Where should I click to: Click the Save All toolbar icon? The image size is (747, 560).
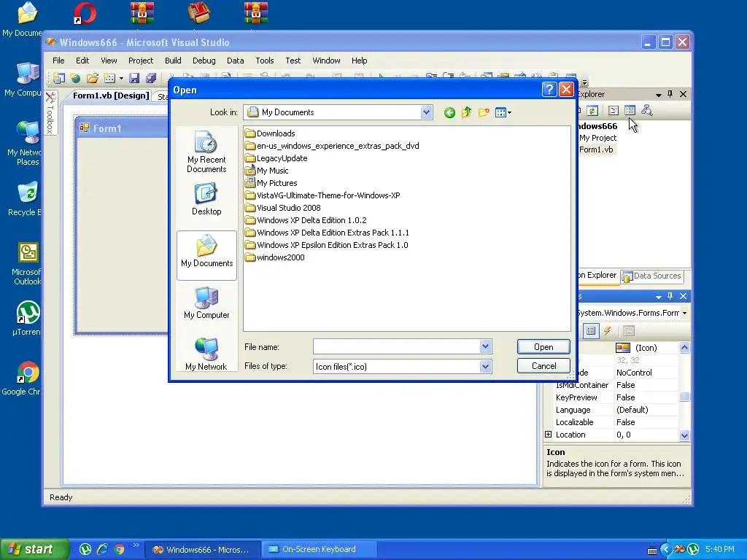pos(151,78)
